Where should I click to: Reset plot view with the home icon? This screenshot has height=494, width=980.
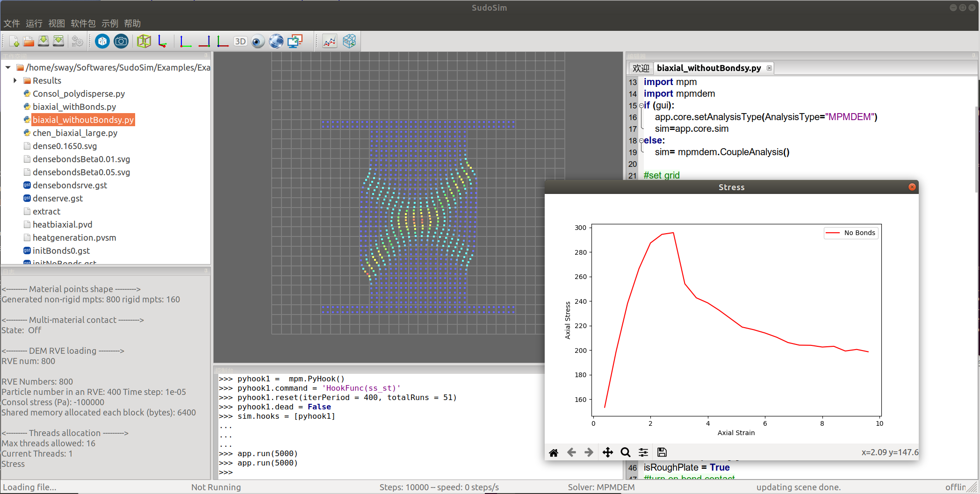554,452
